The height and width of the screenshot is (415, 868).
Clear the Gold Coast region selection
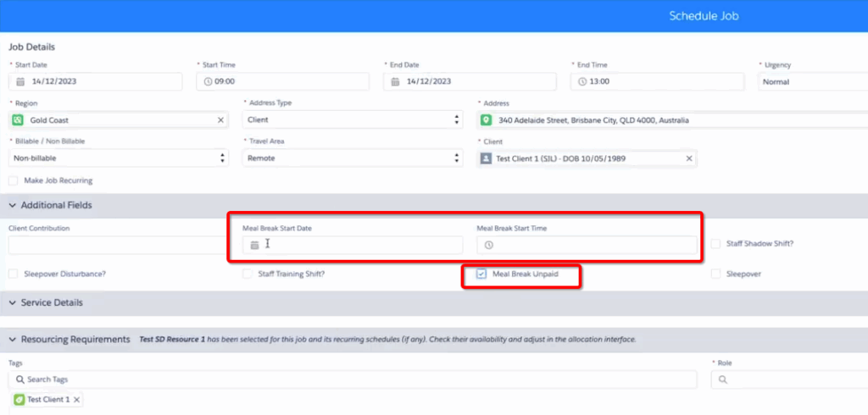tap(220, 120)
